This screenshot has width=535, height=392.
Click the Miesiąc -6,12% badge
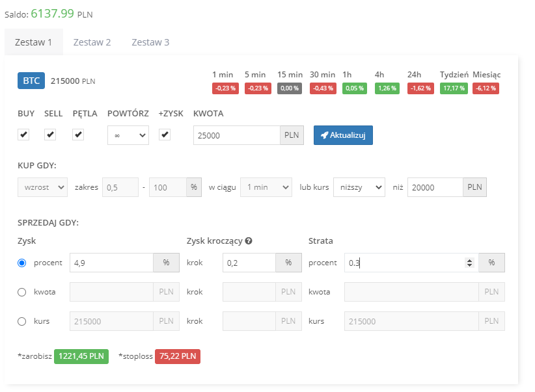(x=486, y=88)
